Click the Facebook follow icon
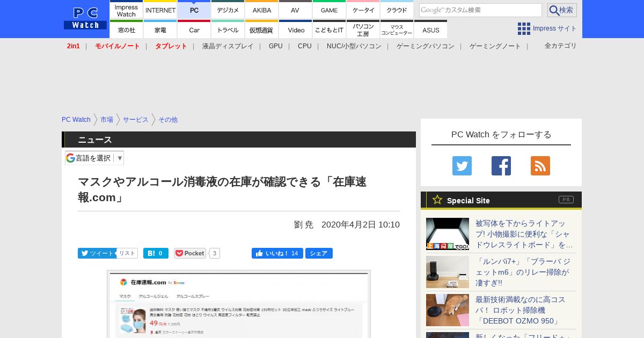The image size is (644, 338). [501, 166]
